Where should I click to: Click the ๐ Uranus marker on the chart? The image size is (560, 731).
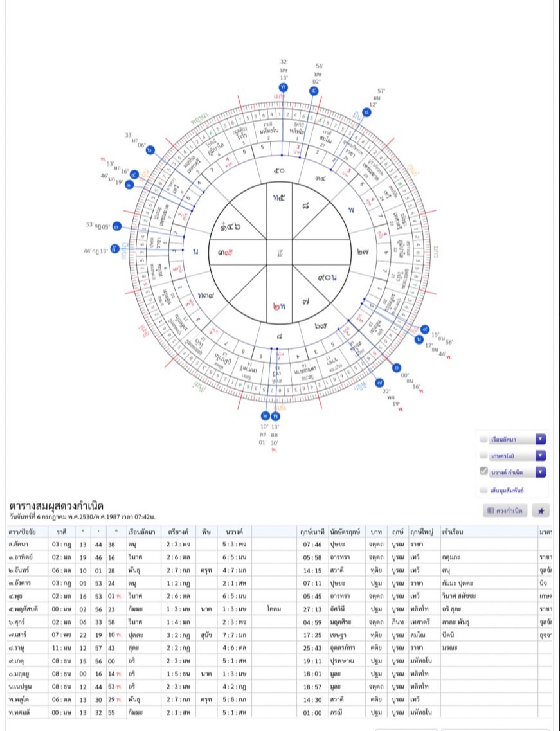coord(396,368)
